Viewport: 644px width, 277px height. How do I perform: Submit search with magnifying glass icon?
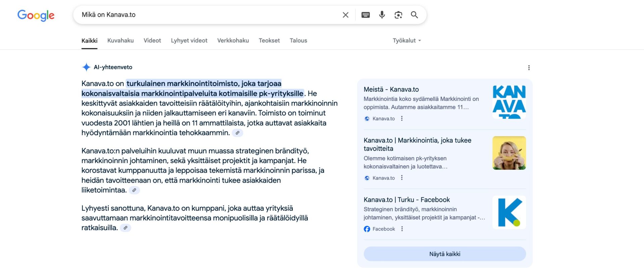point(414,15)
